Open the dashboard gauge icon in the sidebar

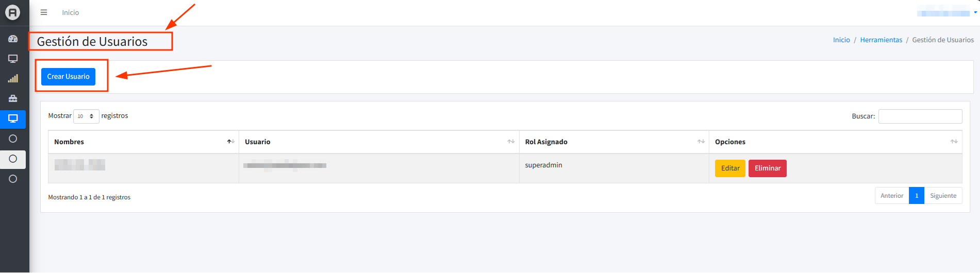pyautogui.click(x=13, y=39)
